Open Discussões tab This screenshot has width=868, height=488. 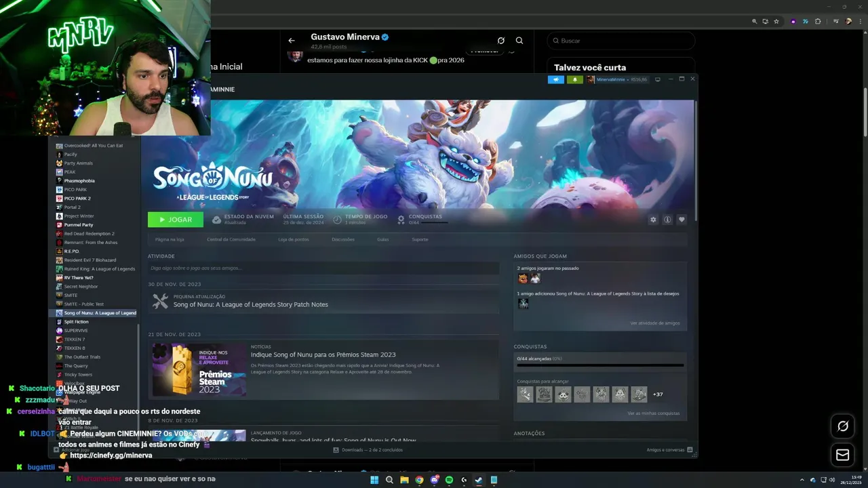(x=343, y=239)
